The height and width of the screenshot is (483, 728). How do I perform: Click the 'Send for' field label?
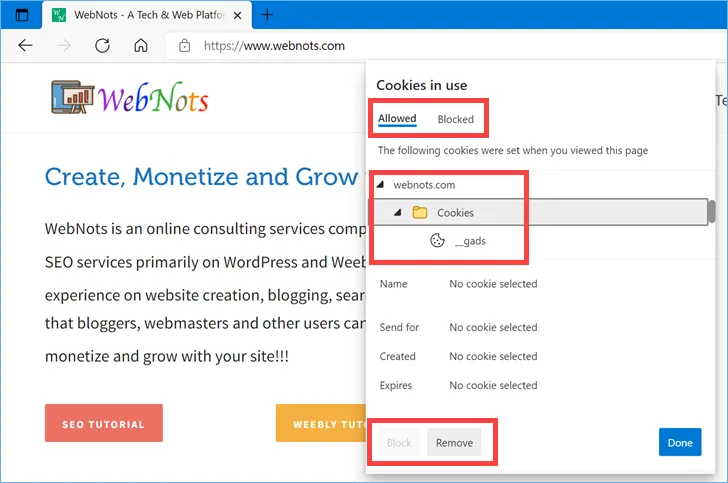[x=399, y=327]
